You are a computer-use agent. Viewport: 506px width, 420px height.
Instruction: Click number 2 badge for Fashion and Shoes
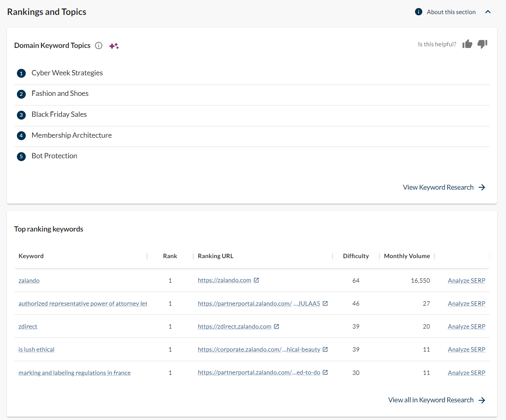pyautogui.click(x=21, y=94)
